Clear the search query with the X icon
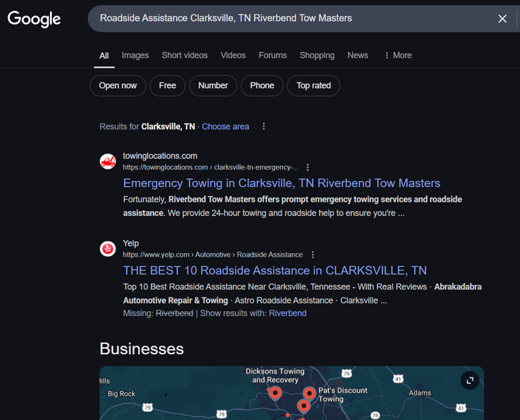The image size is (520, 420). (x=502, y=18)
